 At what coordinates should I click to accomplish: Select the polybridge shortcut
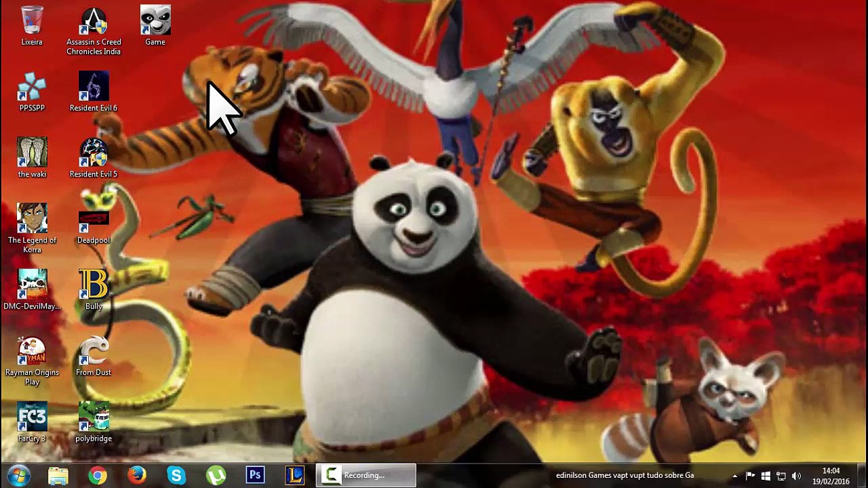pos(94,422)
